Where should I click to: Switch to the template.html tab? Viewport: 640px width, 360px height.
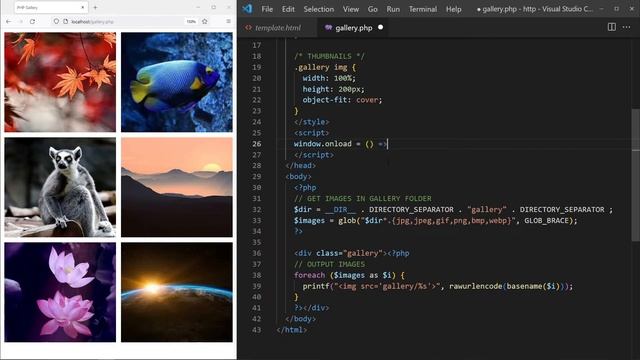[278, 28]
